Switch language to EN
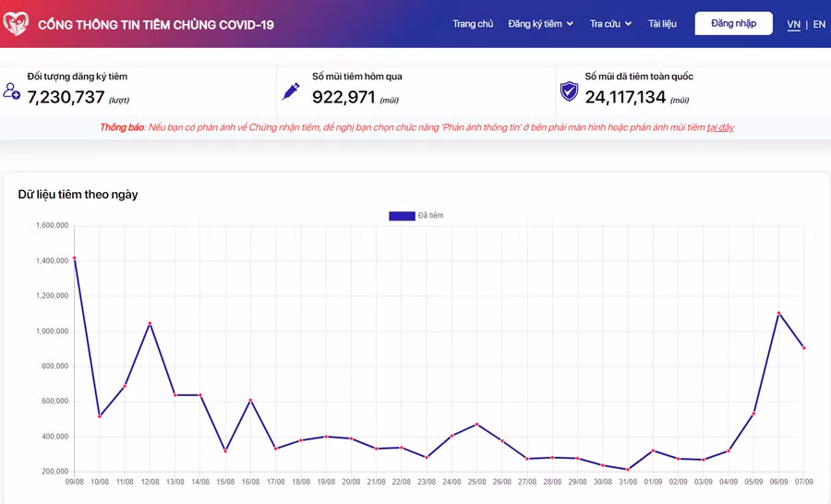This screenshot has height=504, width=831. pos(819,25)
